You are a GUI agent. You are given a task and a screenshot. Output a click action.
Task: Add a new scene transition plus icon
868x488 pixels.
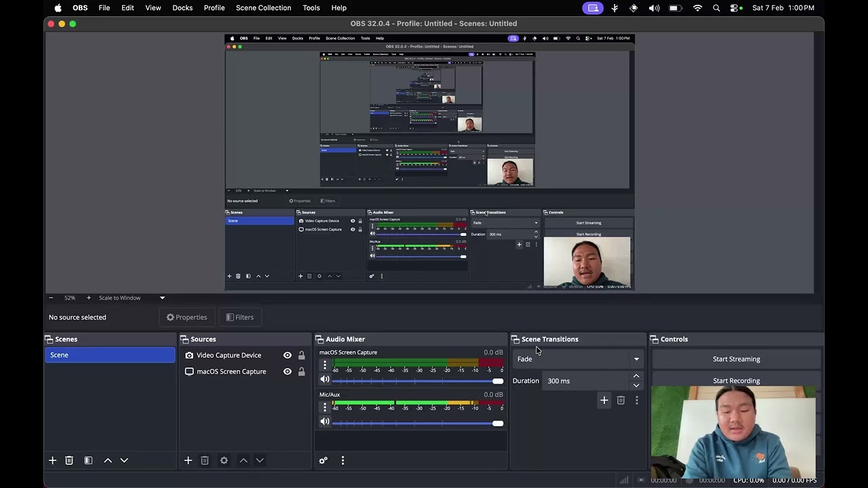click(604, 401)
